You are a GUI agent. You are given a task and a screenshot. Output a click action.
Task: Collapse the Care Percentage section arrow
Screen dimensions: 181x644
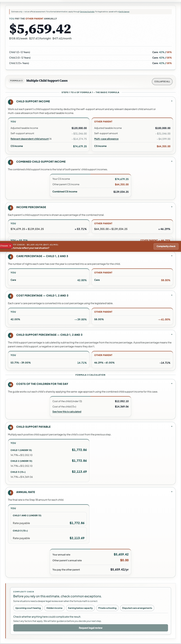171,256
